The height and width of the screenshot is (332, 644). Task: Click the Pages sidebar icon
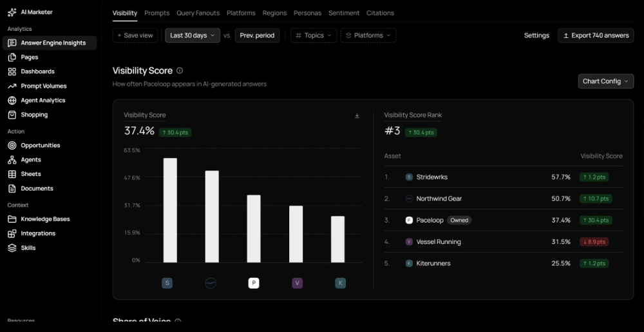tap(12, 57)
